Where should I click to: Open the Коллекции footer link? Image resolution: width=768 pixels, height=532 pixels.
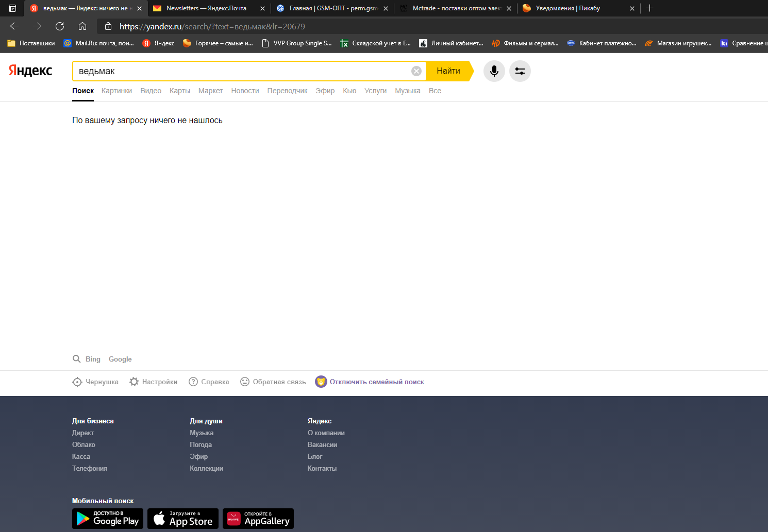tap(206, 468)
